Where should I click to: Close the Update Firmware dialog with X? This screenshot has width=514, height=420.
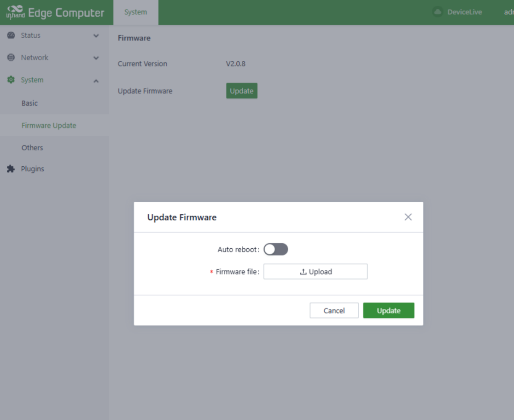click(x=408, y=217)
